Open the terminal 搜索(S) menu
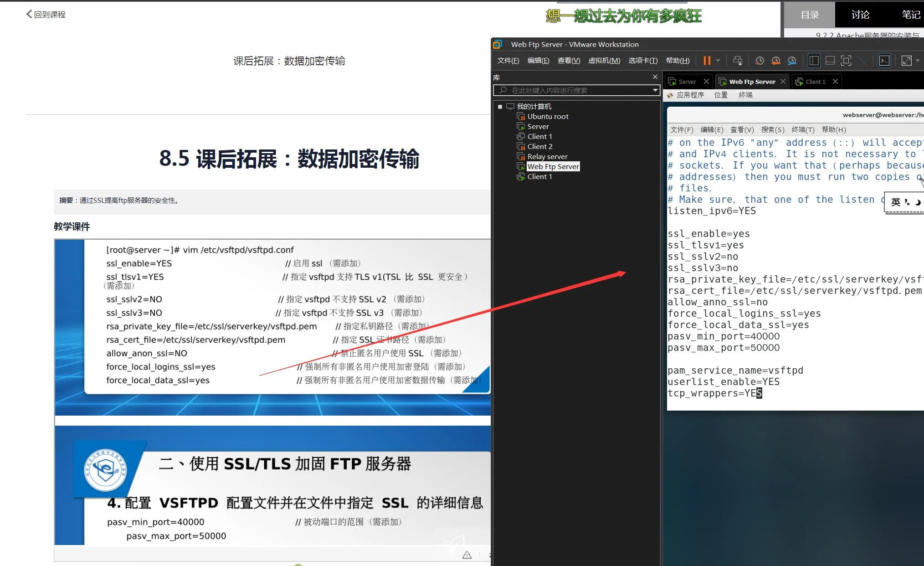This screenshot has width=924, height=566. click(773, 130)
